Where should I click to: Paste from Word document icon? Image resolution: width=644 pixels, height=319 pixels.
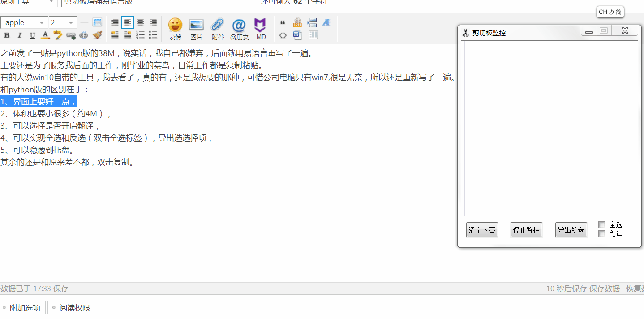click(x=297, y=35)
